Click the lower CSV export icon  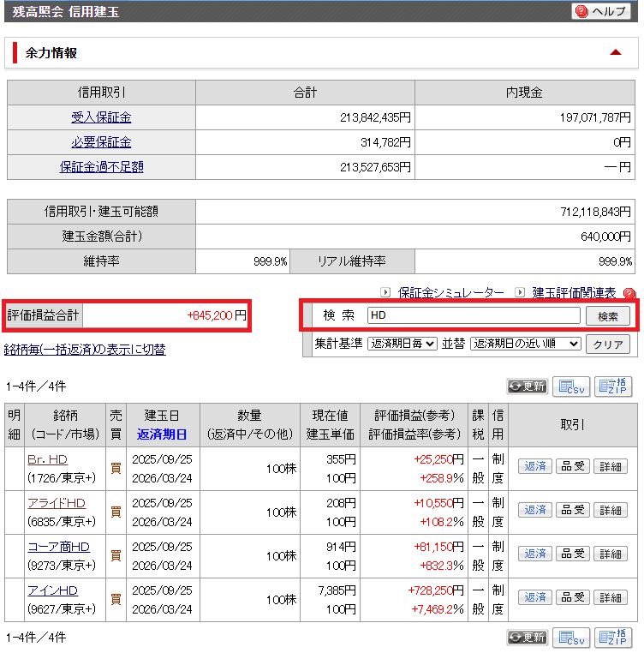(570, 637)
